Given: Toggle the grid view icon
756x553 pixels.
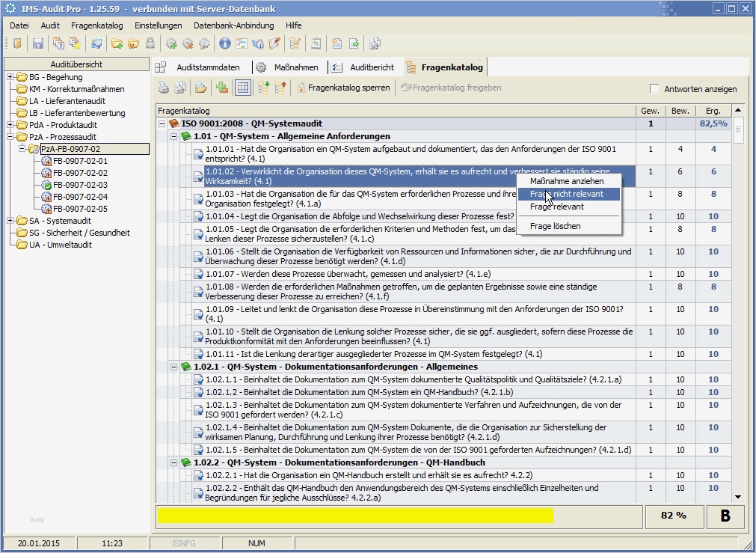Looking at the screenshot, I should (x=242, y=88).
